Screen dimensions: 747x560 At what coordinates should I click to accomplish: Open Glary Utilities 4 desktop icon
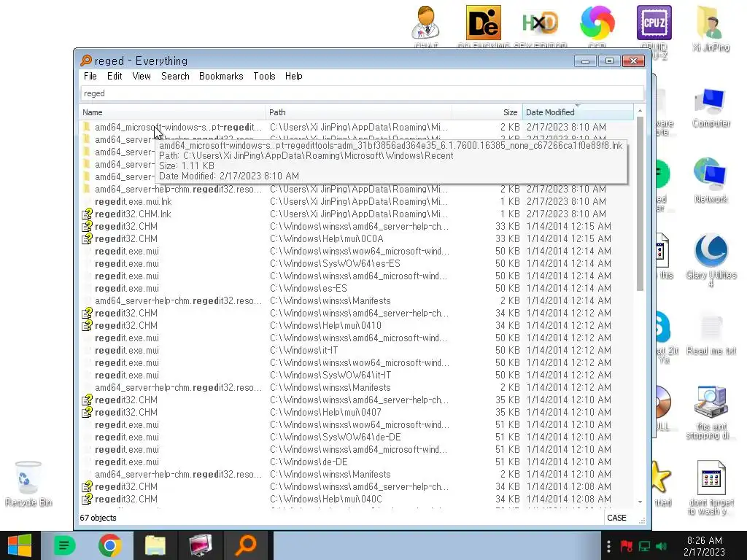[711, 260]
